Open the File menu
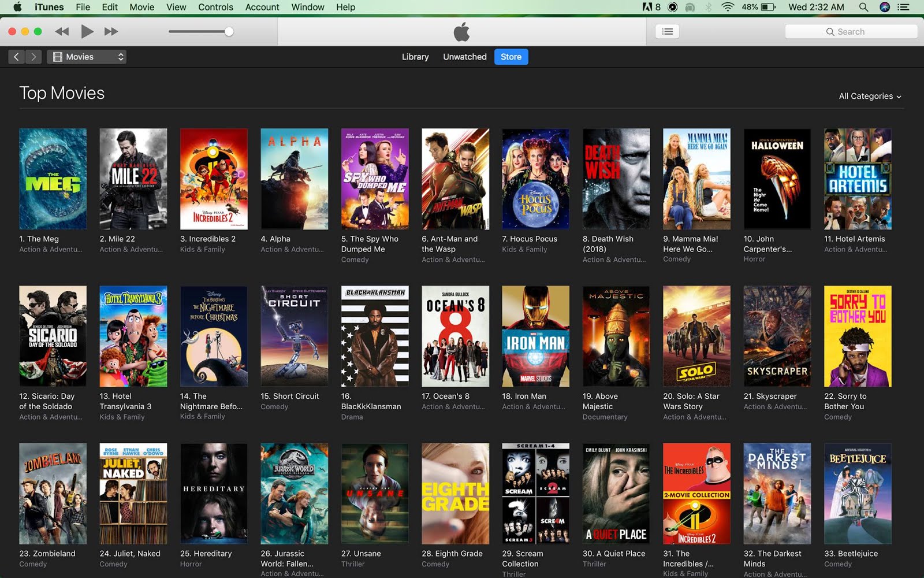The height and width of the screenshot is (578, 924). tap(83, 7)
